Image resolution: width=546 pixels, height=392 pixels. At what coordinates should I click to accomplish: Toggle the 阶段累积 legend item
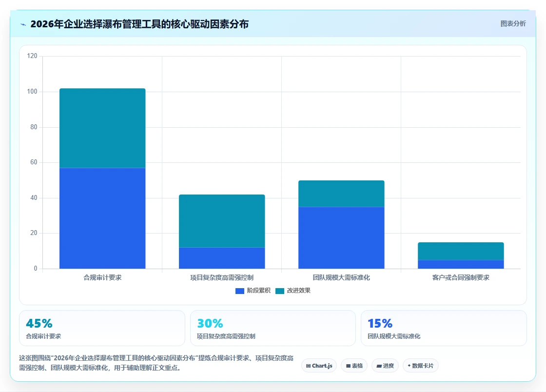tap(253, 291)
